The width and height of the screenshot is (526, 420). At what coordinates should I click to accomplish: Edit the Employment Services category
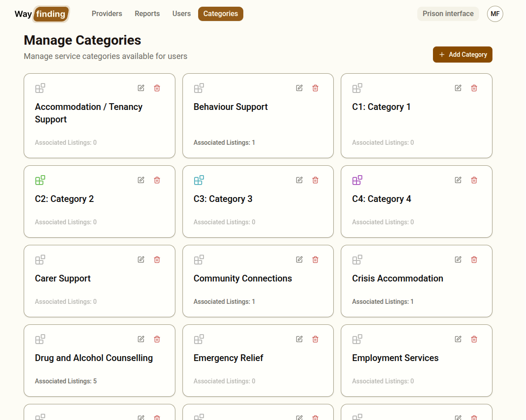point(458,339)
